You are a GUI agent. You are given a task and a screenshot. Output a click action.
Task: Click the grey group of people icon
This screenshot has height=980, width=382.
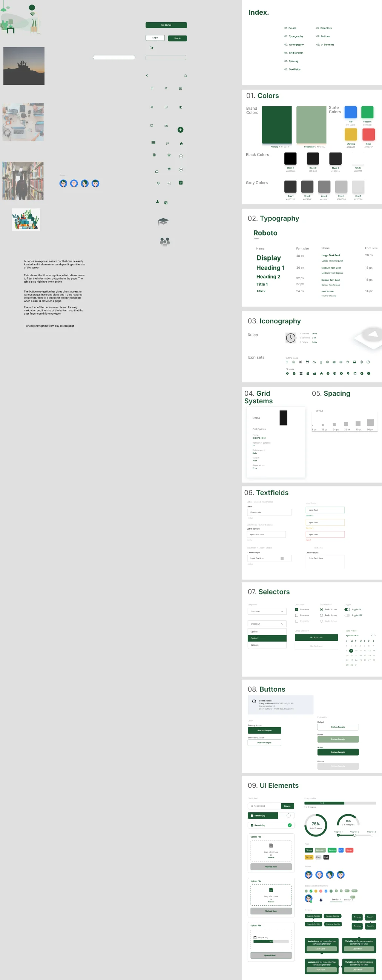point(165,242)
